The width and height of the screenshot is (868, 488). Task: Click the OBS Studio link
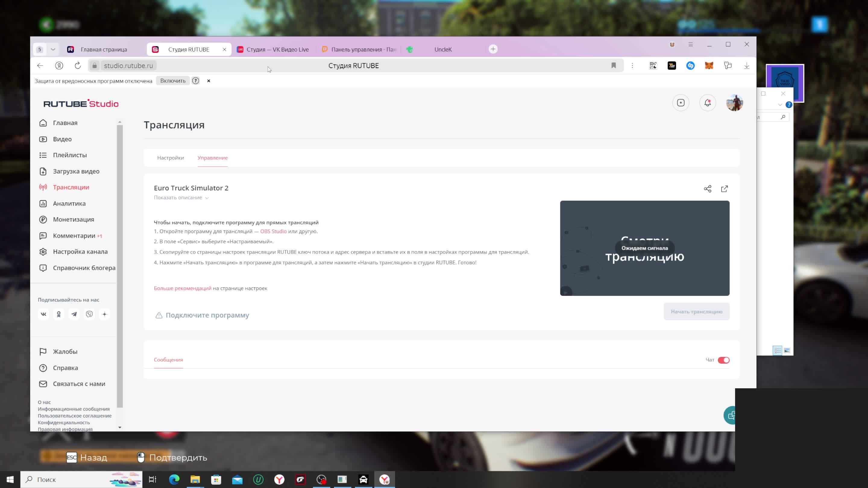(x=273, y=231)
